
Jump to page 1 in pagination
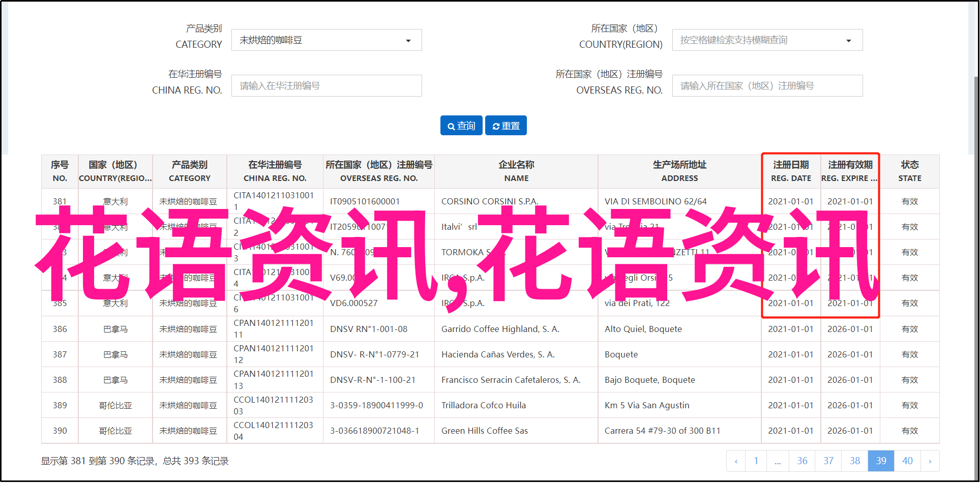click(x=756, y=461)
